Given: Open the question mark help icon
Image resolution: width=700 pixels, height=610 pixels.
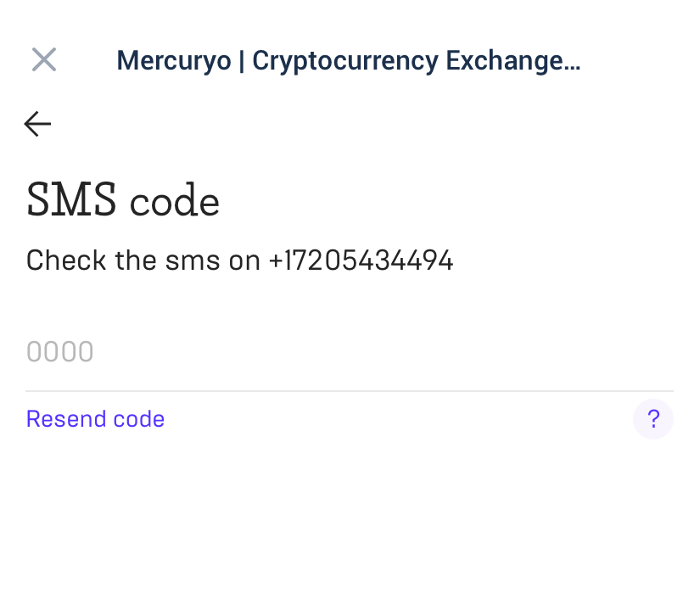Looking at the screenshot, I should coord(653,419).
